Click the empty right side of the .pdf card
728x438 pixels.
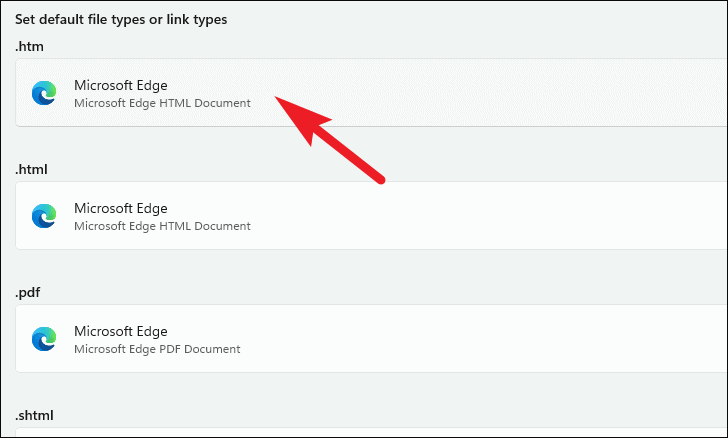[x=511, y=339]
